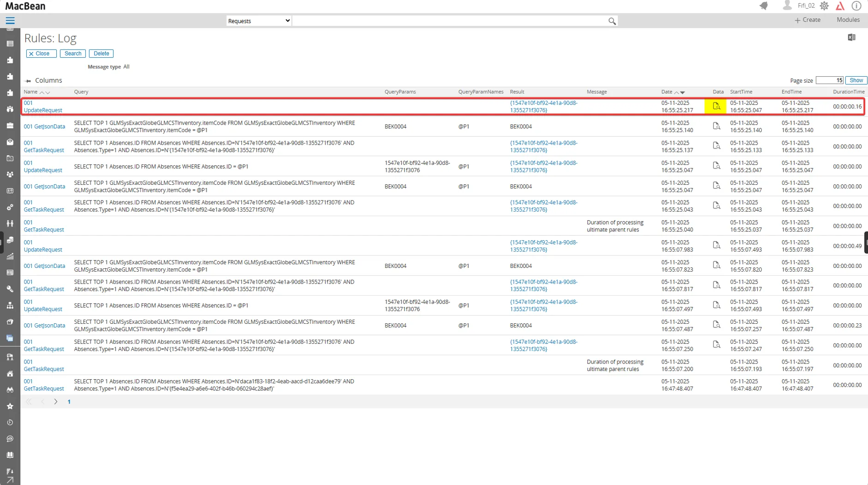This screenshot has width=868, height=485.
Task: Select the star favorites icon in the sidebar
Action: (10, 406)
